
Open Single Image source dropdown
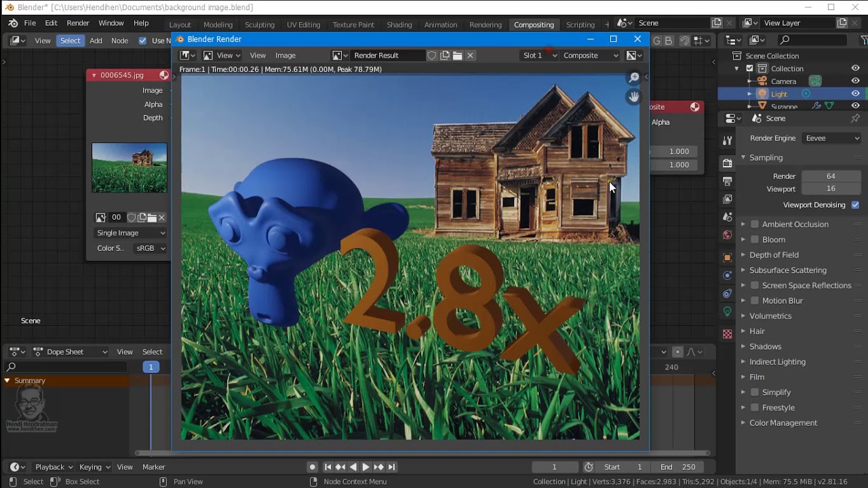[130, 232]
